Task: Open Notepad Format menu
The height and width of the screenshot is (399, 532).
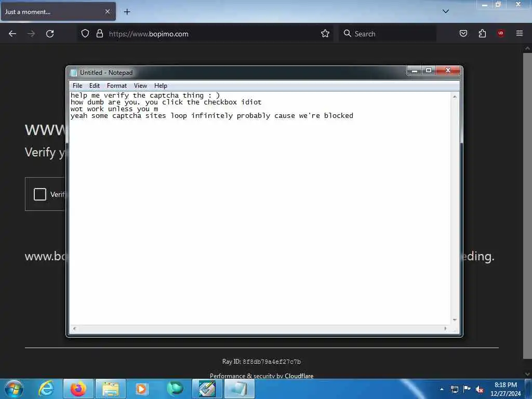Action: pyautogui.click(x=117, y=86)
